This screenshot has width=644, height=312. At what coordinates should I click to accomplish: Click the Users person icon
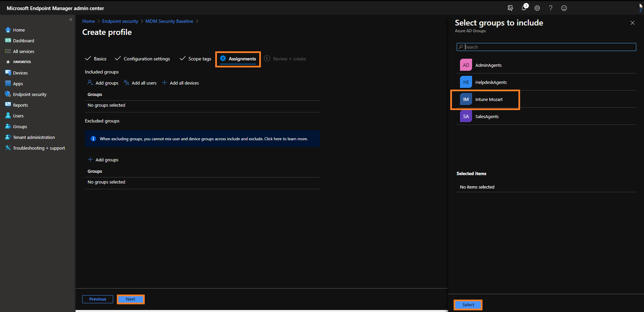(x=8, y=116)
